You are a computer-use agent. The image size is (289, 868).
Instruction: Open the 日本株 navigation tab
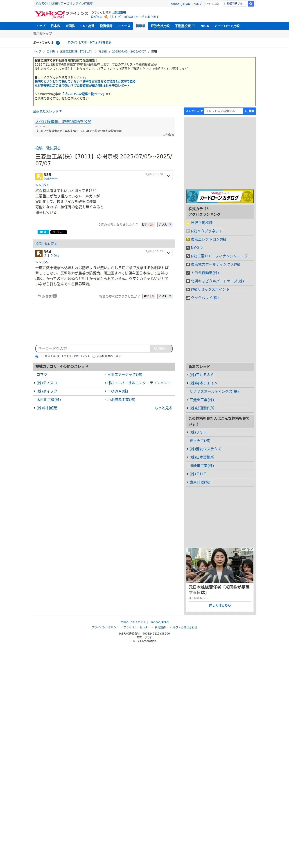(56, 26)
